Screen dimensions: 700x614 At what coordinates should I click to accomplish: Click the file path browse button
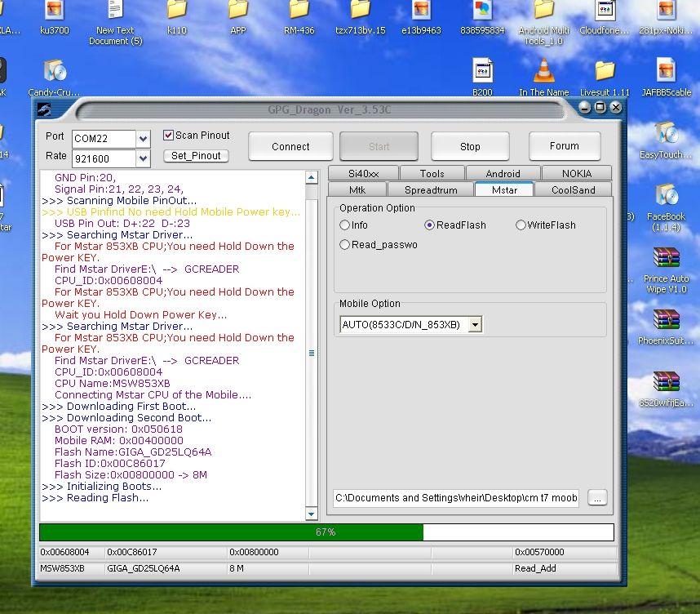coord(597,497)
